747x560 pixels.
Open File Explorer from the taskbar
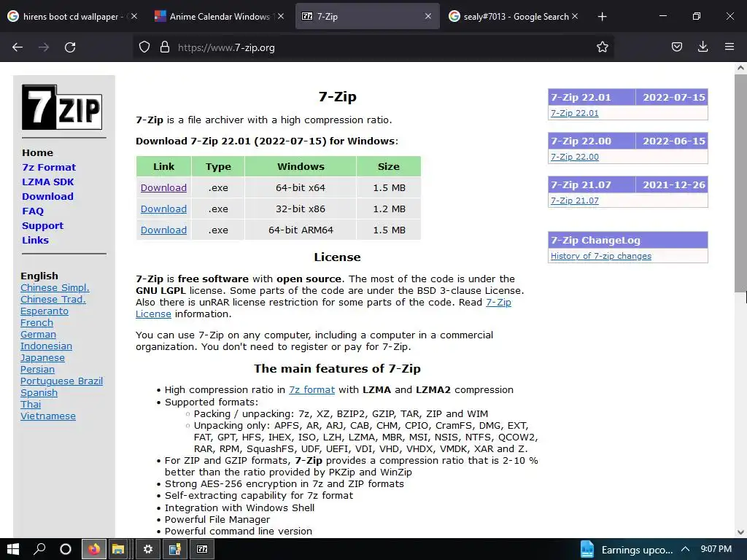coord(118,549)
